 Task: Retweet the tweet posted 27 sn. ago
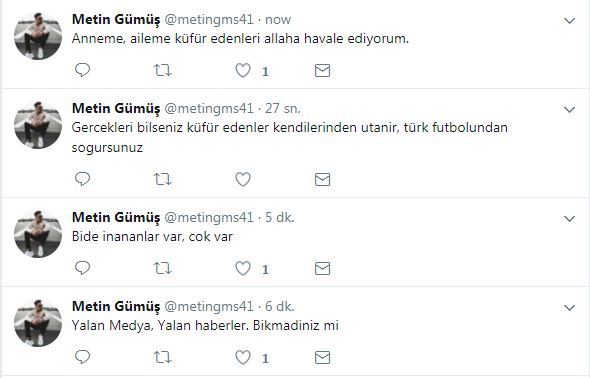(x=163, y=179)
